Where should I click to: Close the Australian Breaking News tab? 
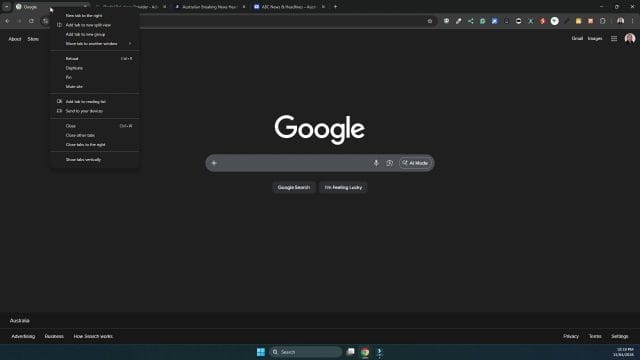[244, 7]
